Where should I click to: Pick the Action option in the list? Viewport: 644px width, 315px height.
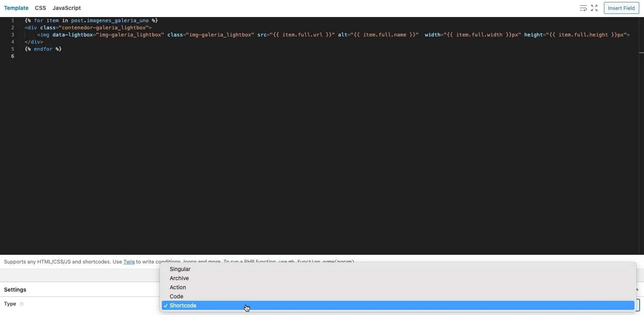(178, 287)
